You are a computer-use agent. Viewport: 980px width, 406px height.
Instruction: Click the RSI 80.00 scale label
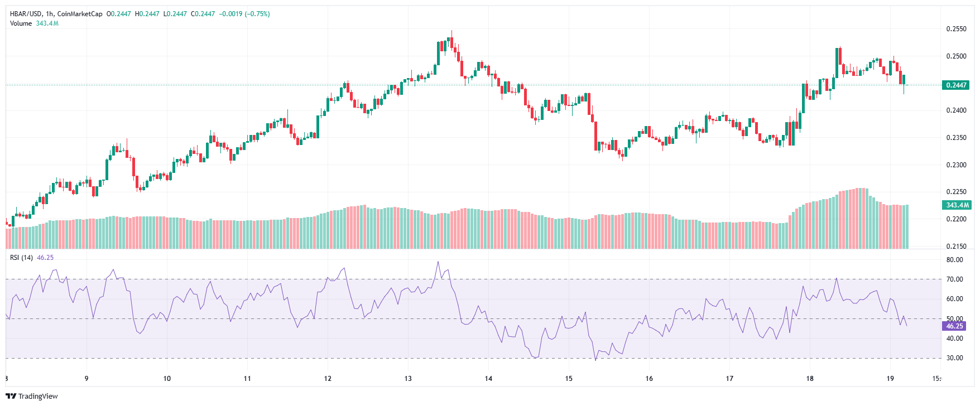[955, 260]
